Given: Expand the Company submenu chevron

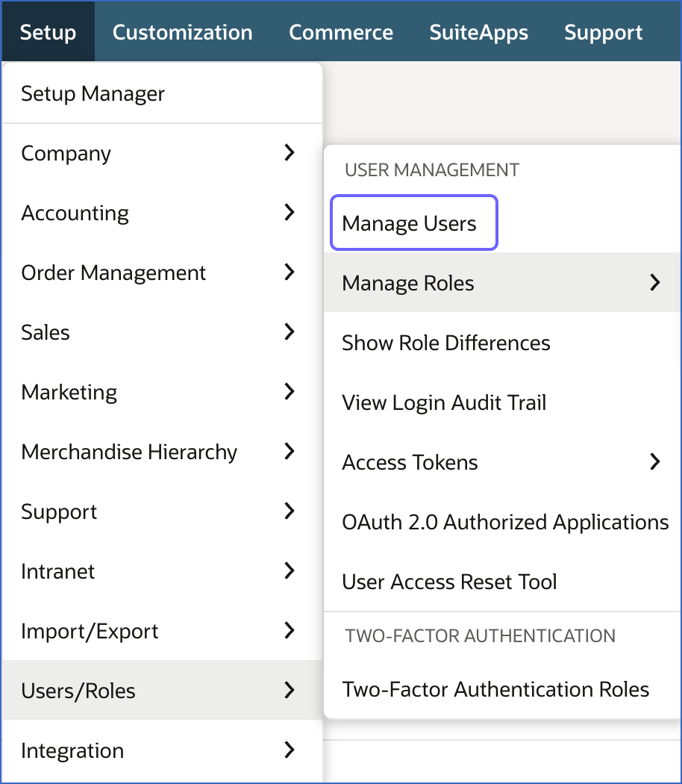Looking at the screenshot, I should 290,152.
